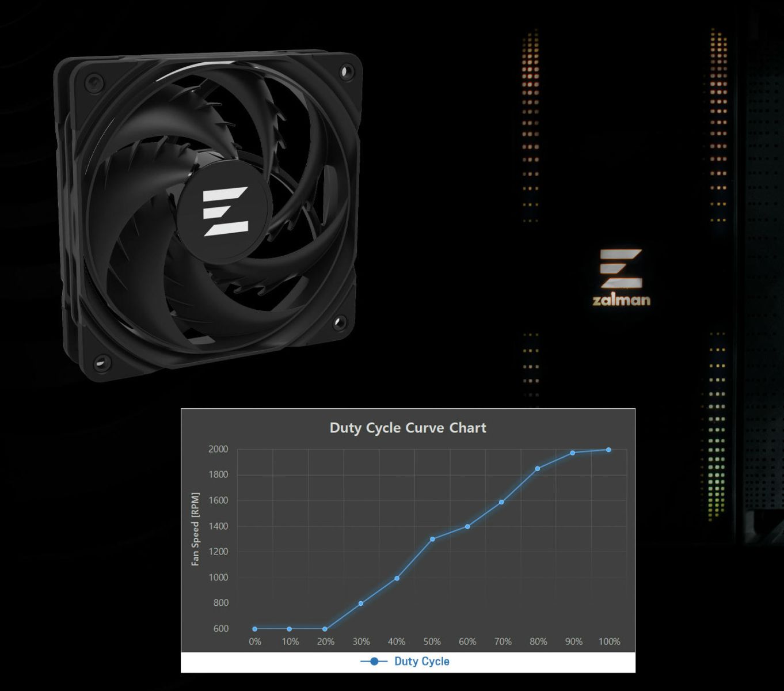
Task: Click the 40% x-axis label
Action: coord(397,641)
